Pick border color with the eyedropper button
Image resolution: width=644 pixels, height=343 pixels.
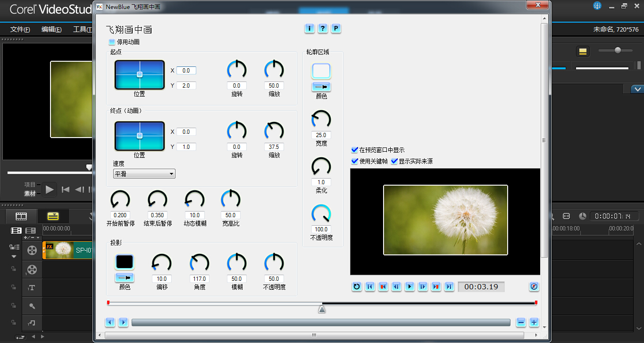[321, 87]
